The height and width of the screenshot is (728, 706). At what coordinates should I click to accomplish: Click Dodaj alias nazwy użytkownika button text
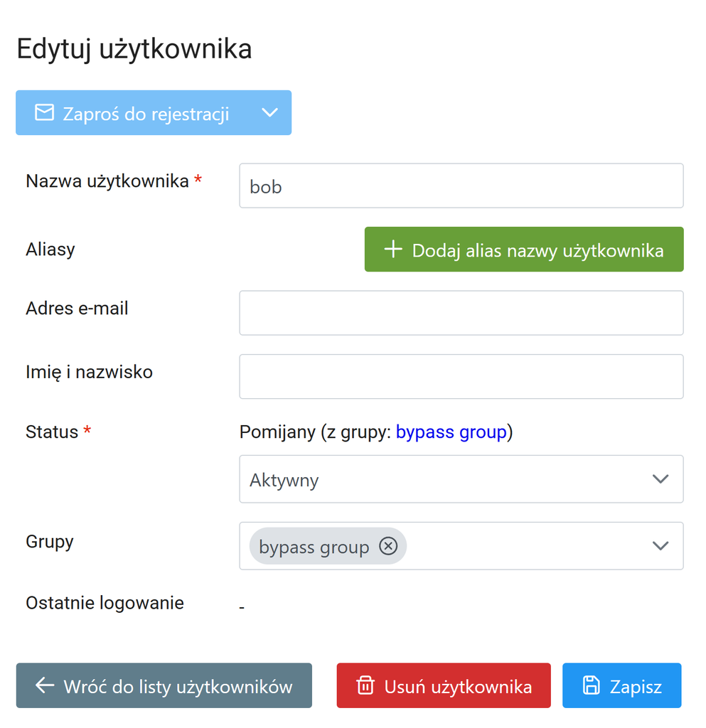(x=537, y=251)
